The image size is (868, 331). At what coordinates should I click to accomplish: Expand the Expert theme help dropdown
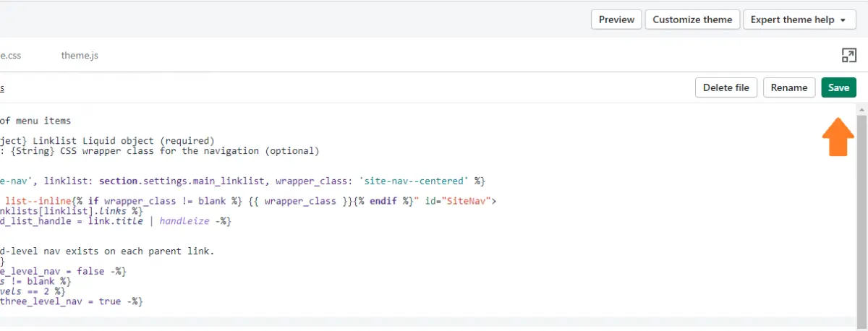(798, 20)
